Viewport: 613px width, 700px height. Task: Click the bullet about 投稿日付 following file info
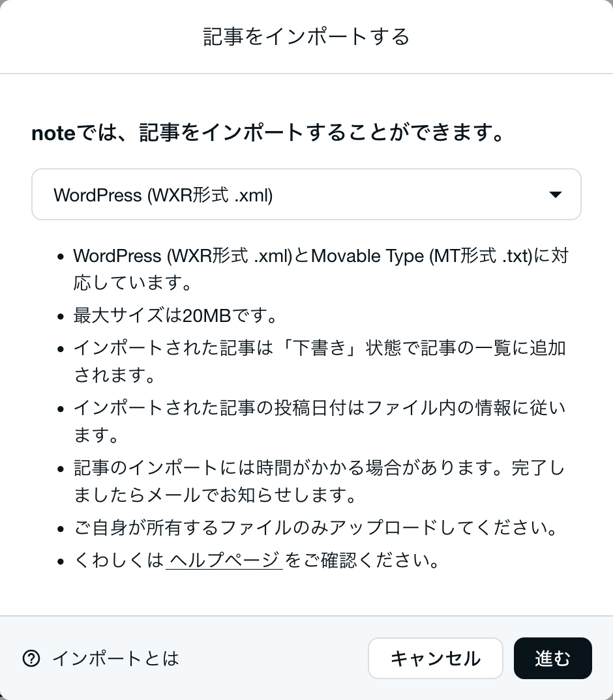(320, 421)
